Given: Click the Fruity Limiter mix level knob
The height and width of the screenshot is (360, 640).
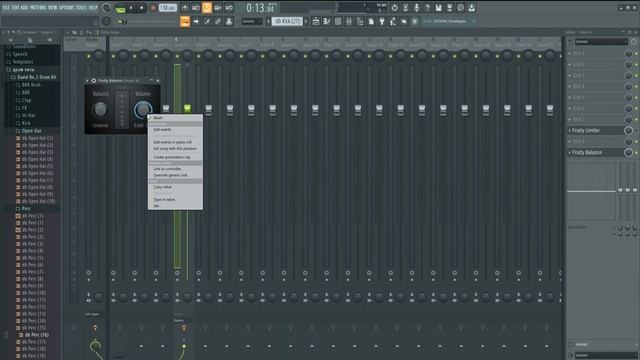Looking at the screenshot, I should click(628, 131).
